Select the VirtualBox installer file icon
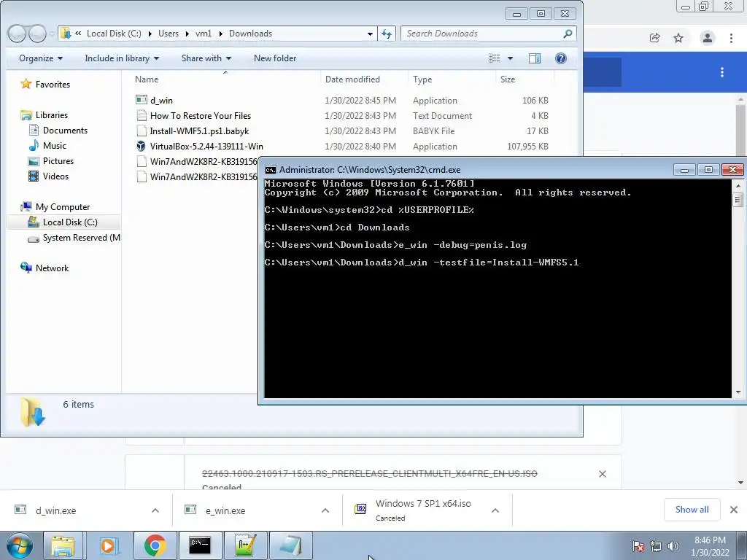This screenshot has width=747, height=560. pos(141,146)
